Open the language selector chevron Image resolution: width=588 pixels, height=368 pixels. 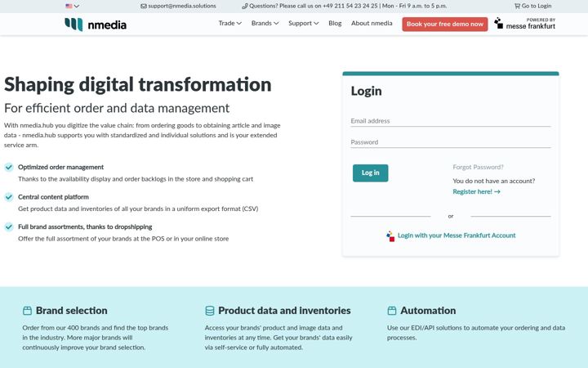pyautogui.click(x=77, y=6)
